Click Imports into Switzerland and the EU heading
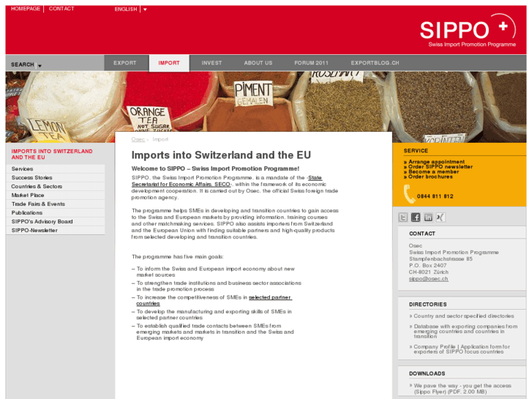The width and height of the screenshot is (532, 399). pos(221,155)
